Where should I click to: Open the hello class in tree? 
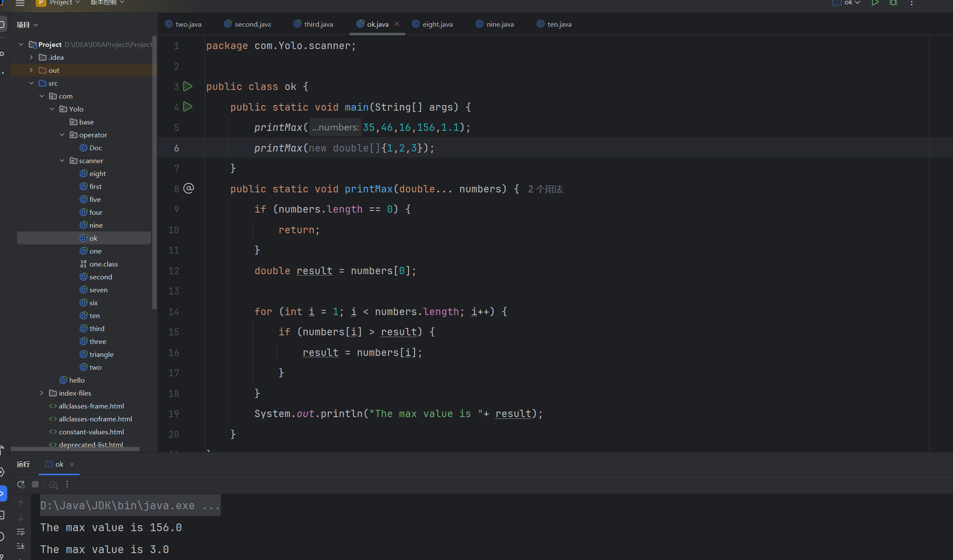coord(72,380)
